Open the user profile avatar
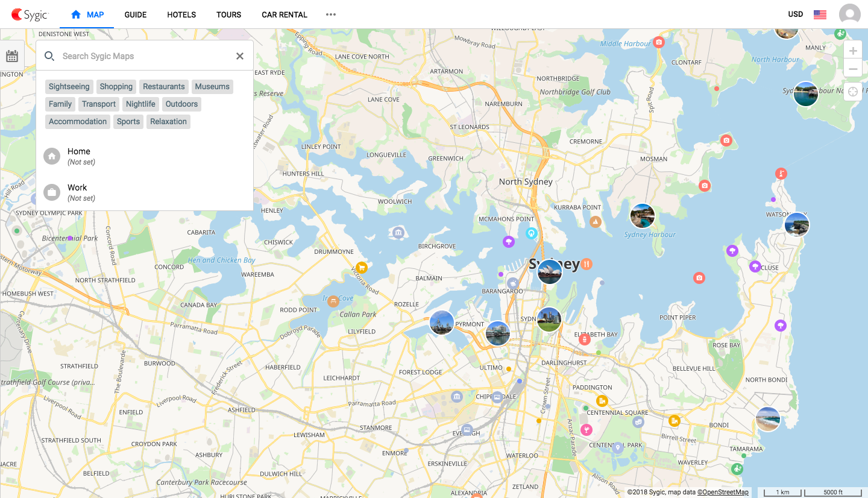This screenshot has height=498, width=868. (850, 14)
